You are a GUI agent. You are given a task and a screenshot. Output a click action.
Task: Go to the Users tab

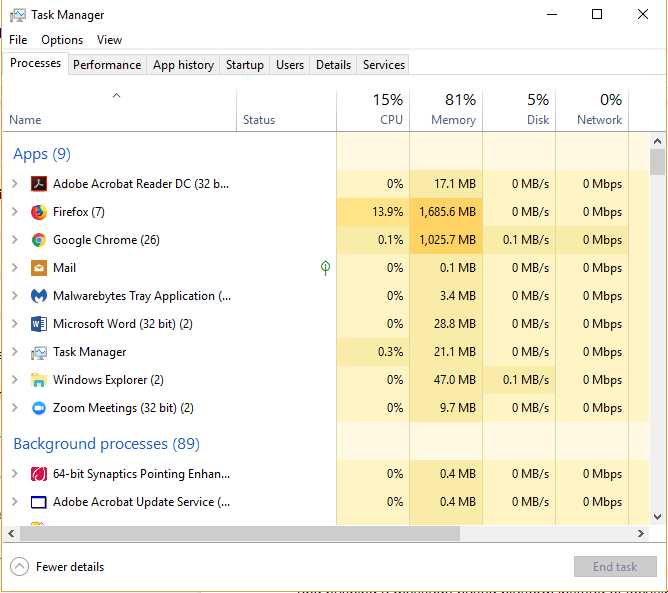click(290, 65)
